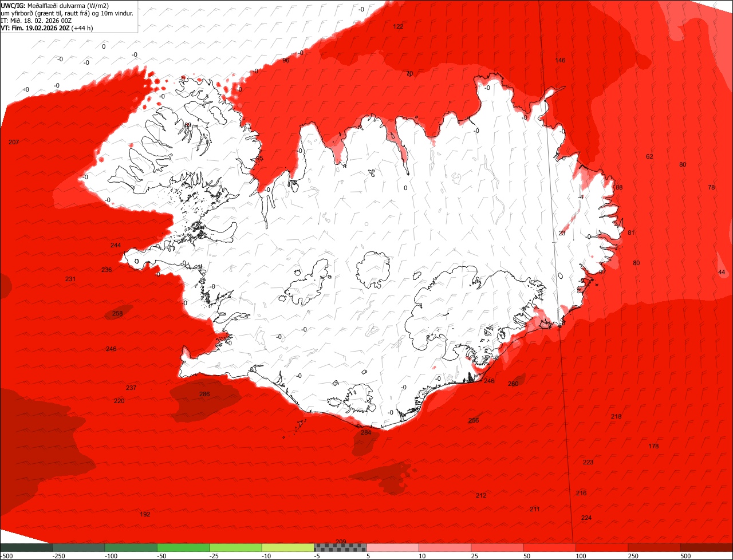Click the bright green swatch between -50 and -25
The width and height of the screenshot is (733, 560).
tap(183, 547)
